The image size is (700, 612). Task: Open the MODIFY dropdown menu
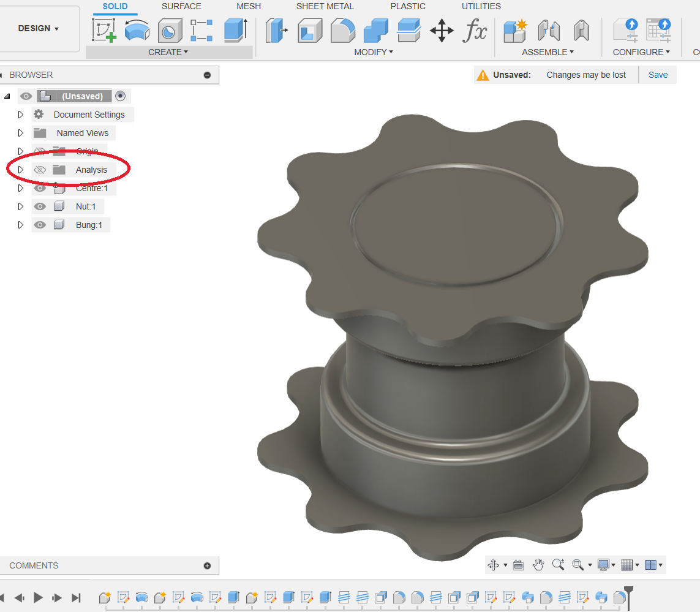374,52
